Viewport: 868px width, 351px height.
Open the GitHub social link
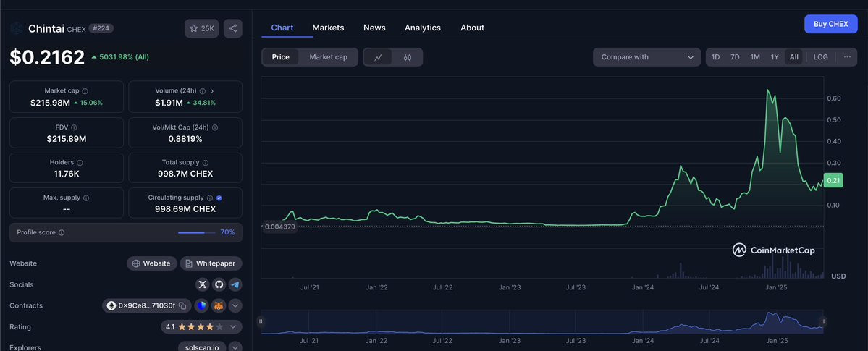pos(219,284)
